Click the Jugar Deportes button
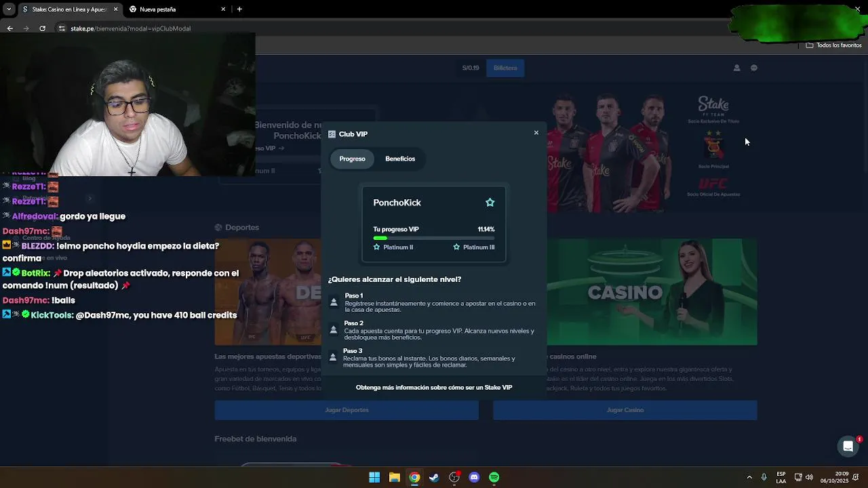The height and width of the screenshot is (488, 868). click(347, 410)
